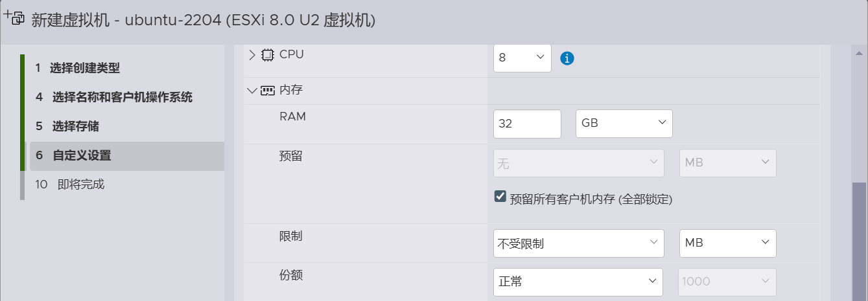Viewport: 868px width, 301px height.
Task: Click the CPU chip icon
Action: coord(268,55)
